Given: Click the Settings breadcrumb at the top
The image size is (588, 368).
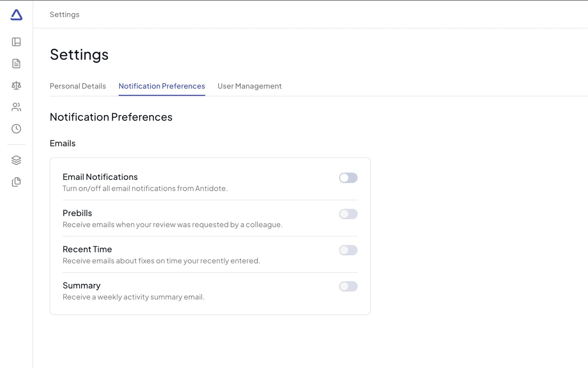Looking at the screenshot, I should pos(64,14).
